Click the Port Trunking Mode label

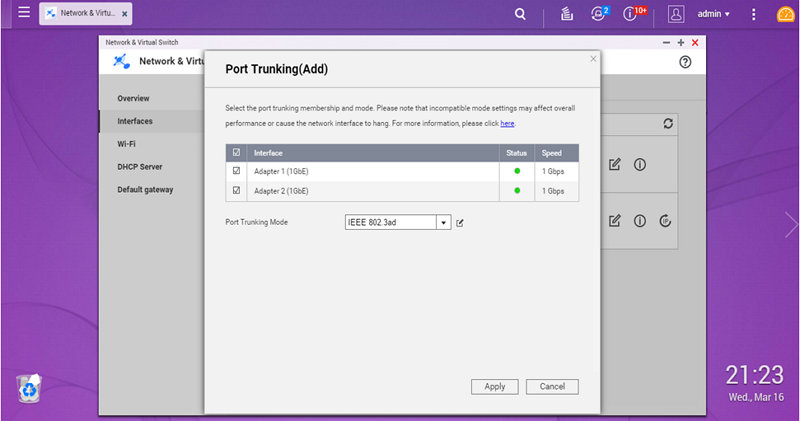tap(257, 222)
